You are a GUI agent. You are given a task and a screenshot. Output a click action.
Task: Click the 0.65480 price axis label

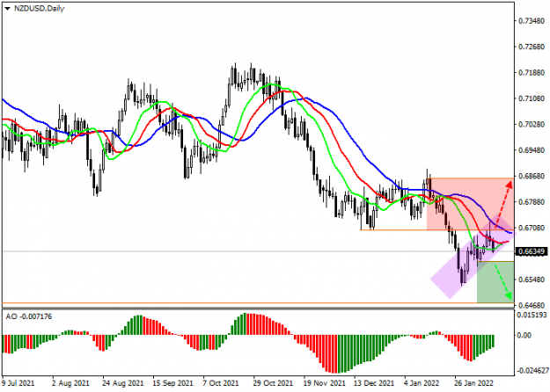pyautogui.click(x=532, y=279)
